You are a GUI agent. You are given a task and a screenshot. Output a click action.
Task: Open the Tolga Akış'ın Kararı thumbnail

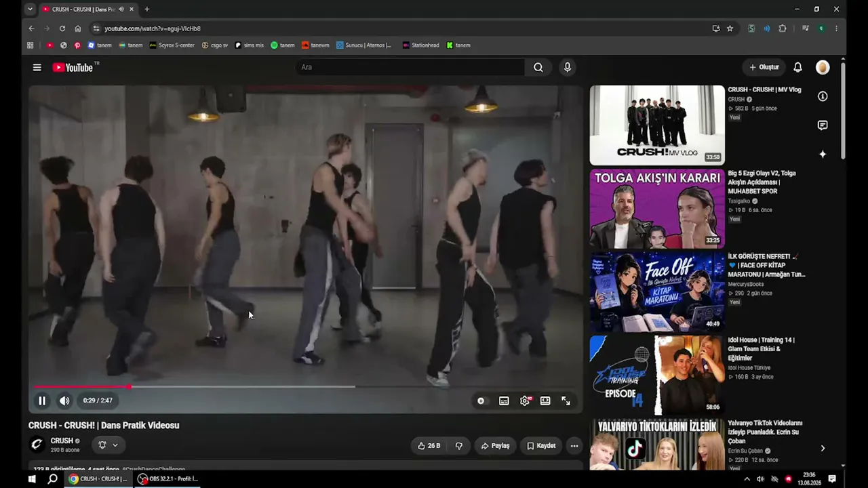coord(657,209)
